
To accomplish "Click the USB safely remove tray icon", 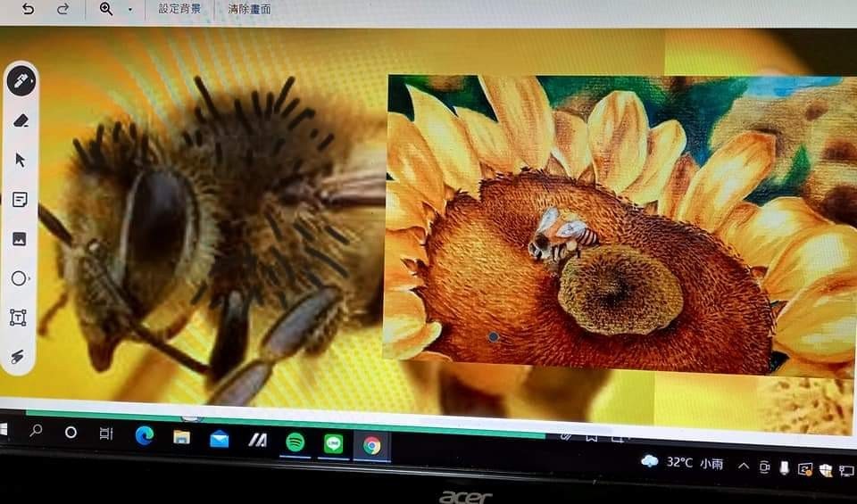I will [x=785, y=468].
